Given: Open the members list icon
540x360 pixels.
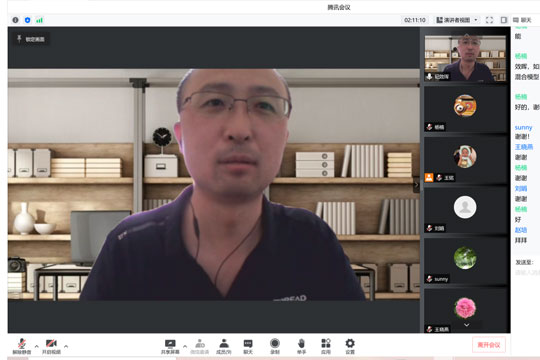Looking at the screenshot, I should 224,347.
